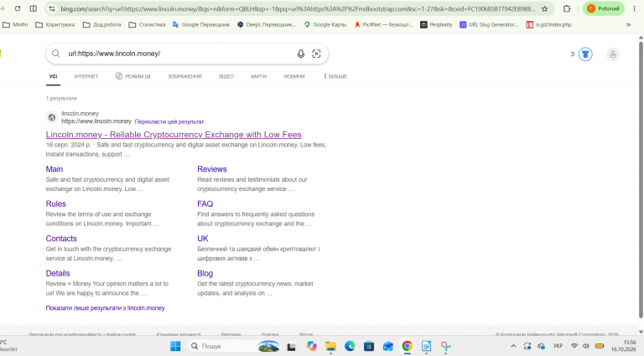Click the taskbar Пошук search box
This screenshot has height=356, width=644.
pos(234,346)
